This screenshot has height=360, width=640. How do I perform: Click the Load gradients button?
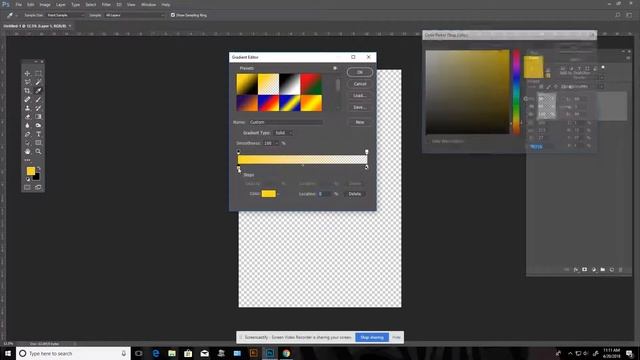(360, 96)
